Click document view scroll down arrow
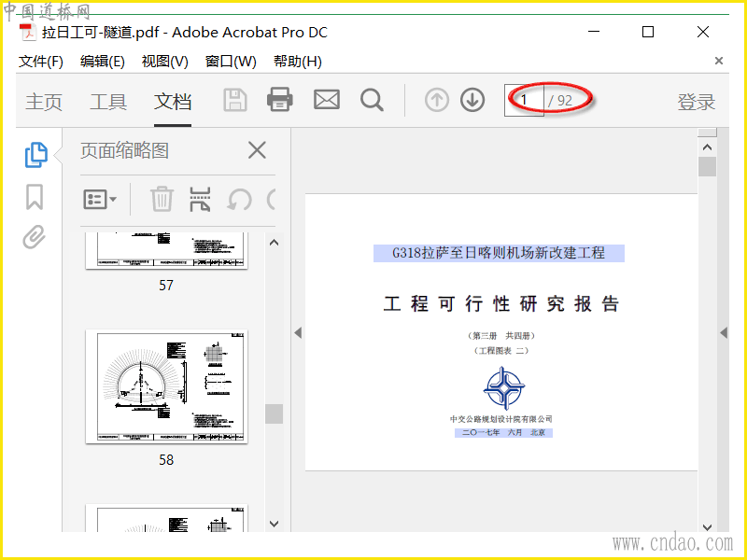This screenshot has width=747, height=560. (x=708, y=526)
